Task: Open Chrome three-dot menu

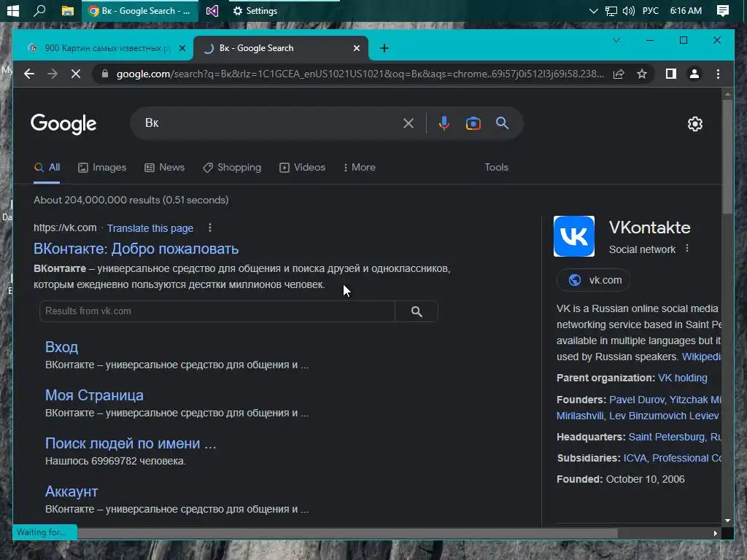Action: pos(718,74)
